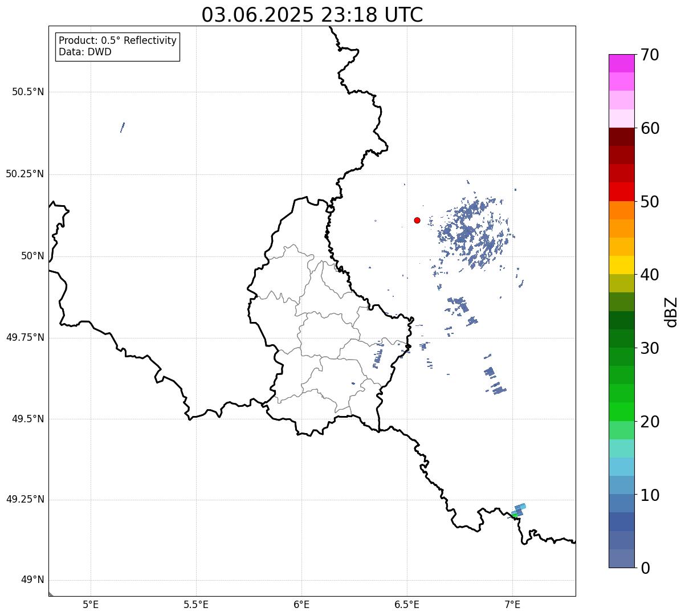Click the 5.5°E longitude label

[x=196, y=605]
